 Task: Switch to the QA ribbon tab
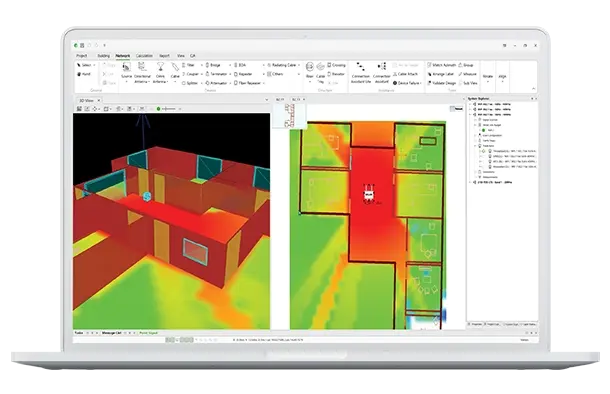pyautogui.click(x=193, y=56)
